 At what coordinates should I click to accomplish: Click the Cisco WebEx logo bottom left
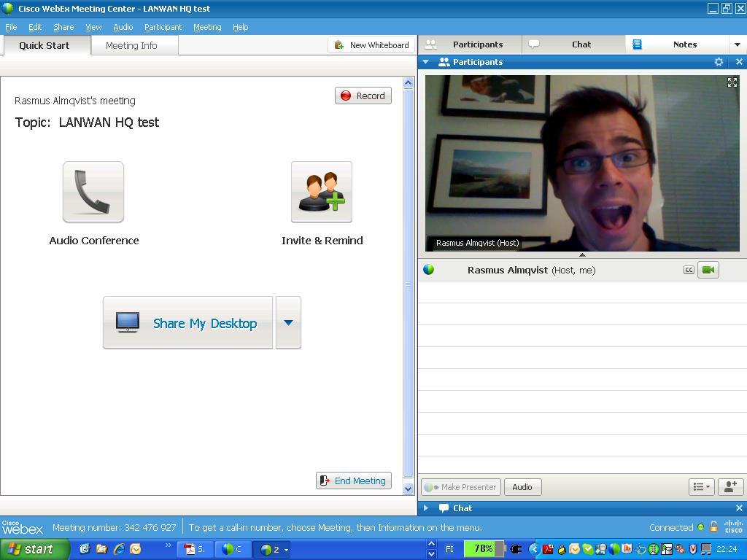click(23, 527)
